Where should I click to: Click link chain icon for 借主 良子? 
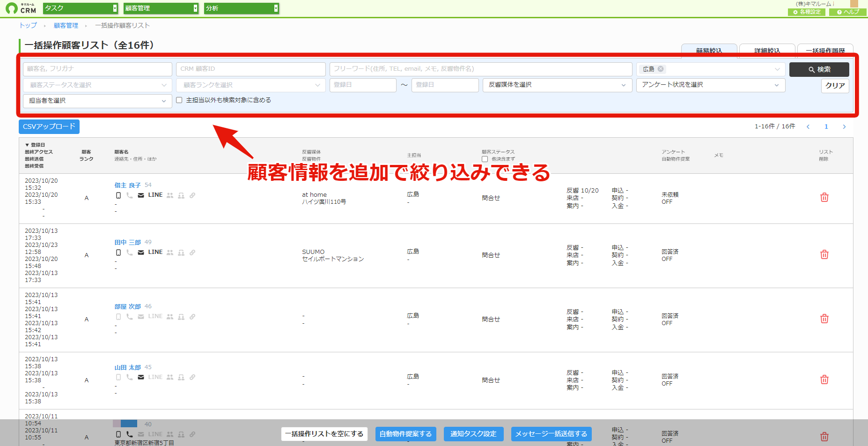pos(192,195)
